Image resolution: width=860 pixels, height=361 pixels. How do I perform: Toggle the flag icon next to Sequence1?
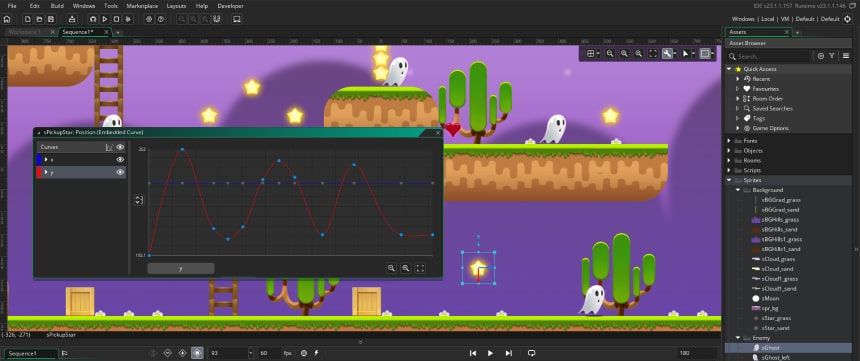coord(65,353)
